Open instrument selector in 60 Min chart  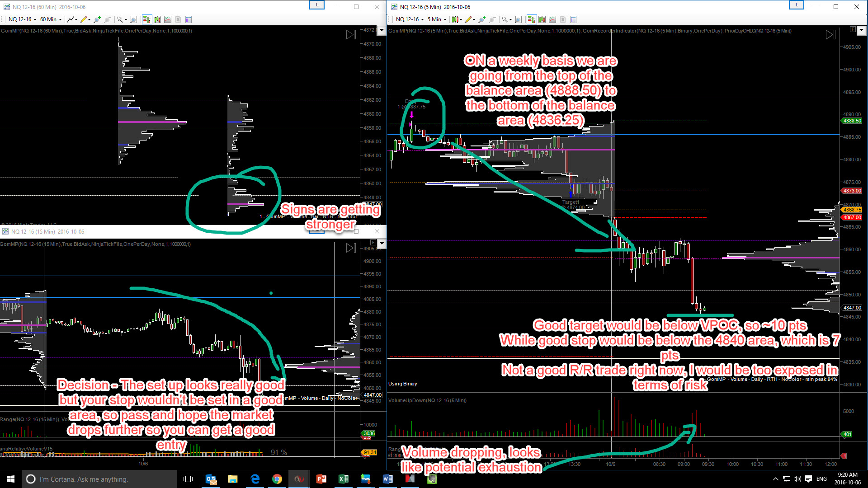(22, 19)
